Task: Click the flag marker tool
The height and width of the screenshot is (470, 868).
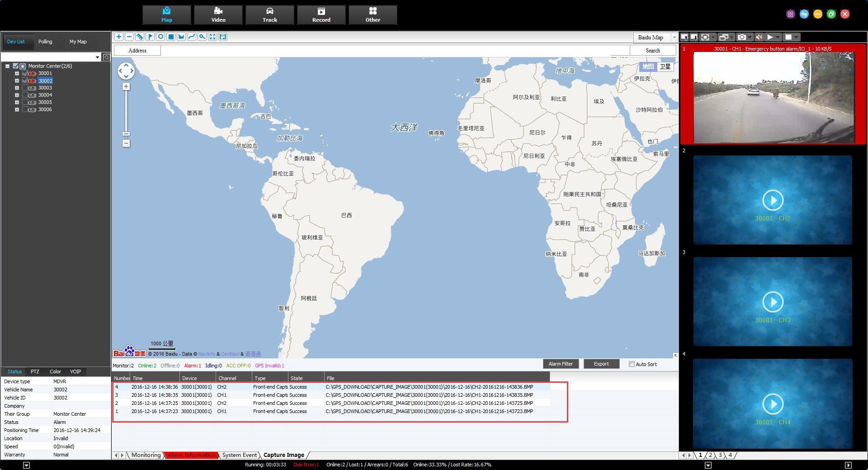Action: coord(150,37)
